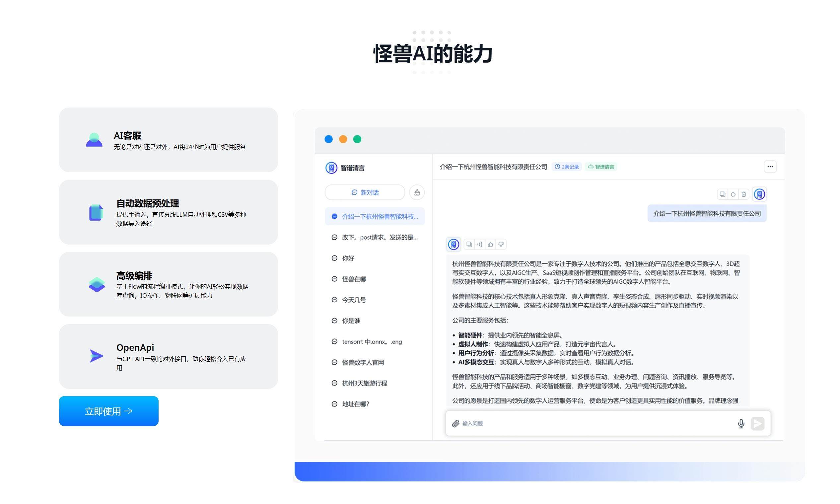Attach a file using the paperclip icon
This screenshot has height=504, width=840.
point(455,423)
